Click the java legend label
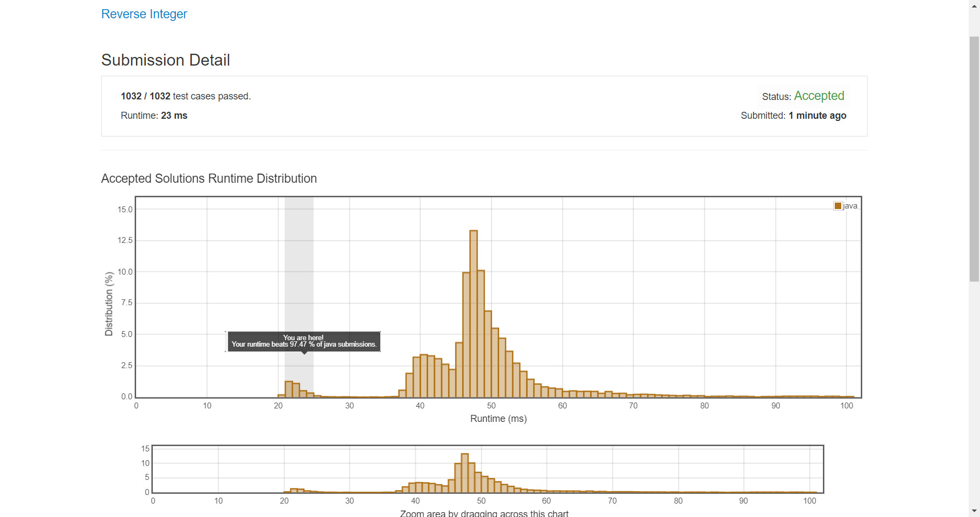This screenshot has width=980, height=517. click(x=850, y=206)
